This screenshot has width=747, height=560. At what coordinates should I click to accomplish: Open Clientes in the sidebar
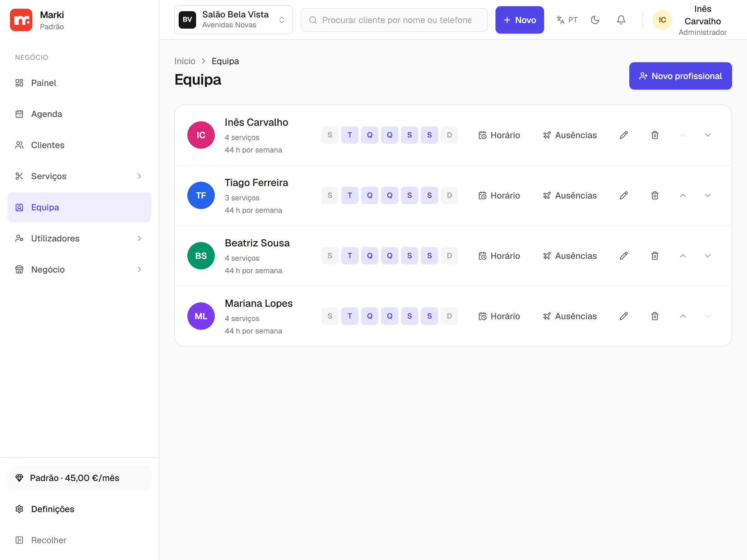point(79,145)
